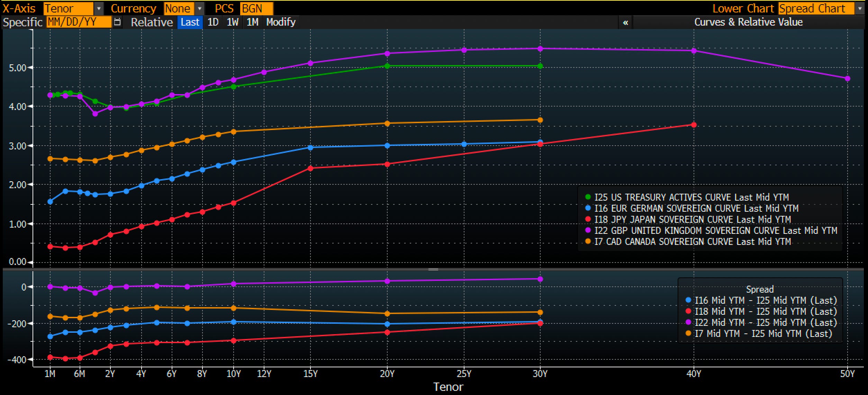Image resolution: width=868 pixels, height=395 pixels.
Task: Click I16 minus I25 spread legend dot
Action: pos(688,300)
